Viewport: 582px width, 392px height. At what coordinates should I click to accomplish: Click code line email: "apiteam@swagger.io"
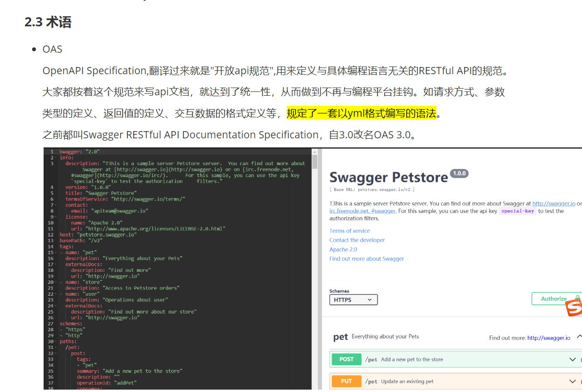[110, 211]
